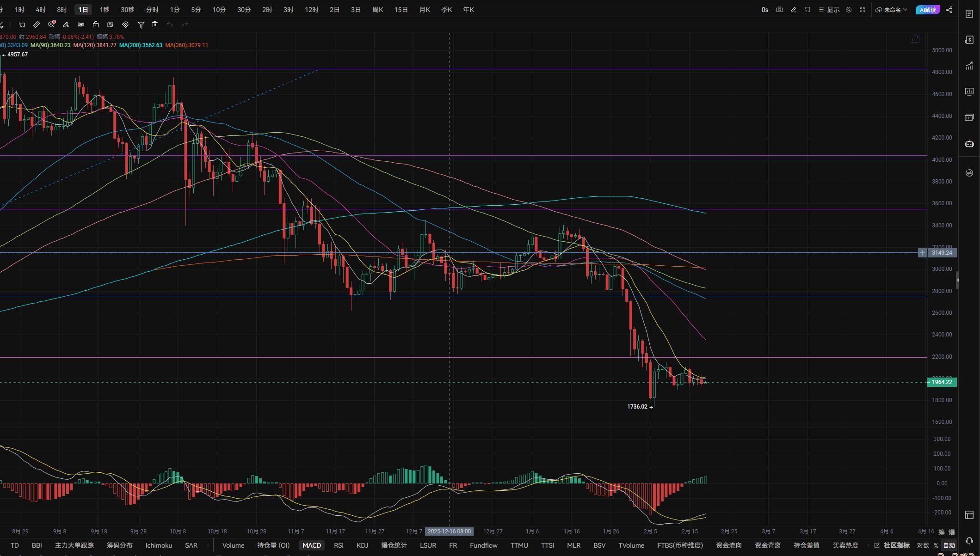Enable the 自动 auto scale toggle

coord(949,545)
